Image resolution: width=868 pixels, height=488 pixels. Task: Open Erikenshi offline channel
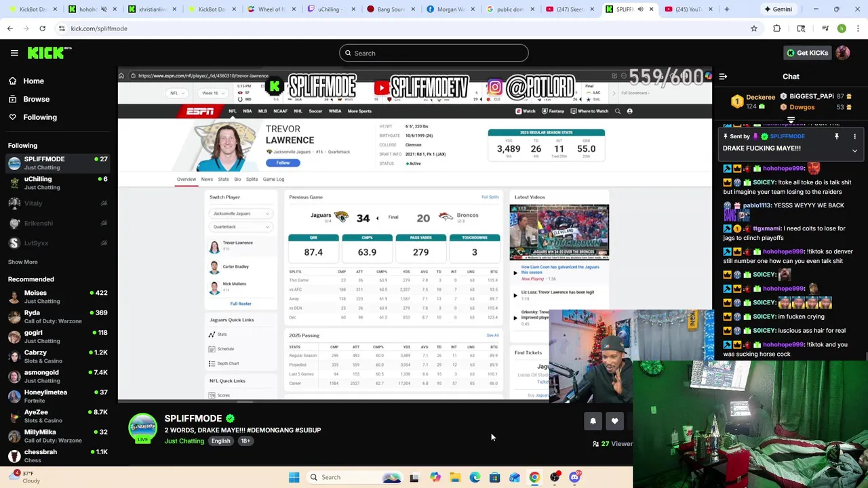pos(58,223)
